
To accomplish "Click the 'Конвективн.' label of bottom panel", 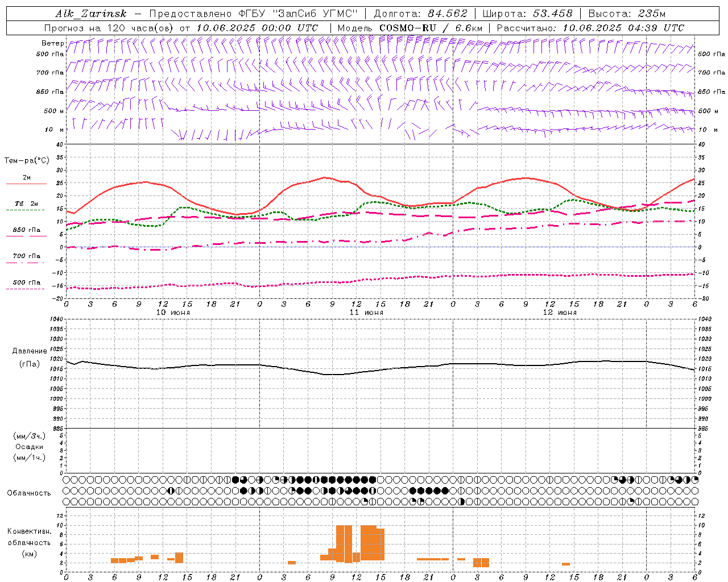I will (30, 531).
